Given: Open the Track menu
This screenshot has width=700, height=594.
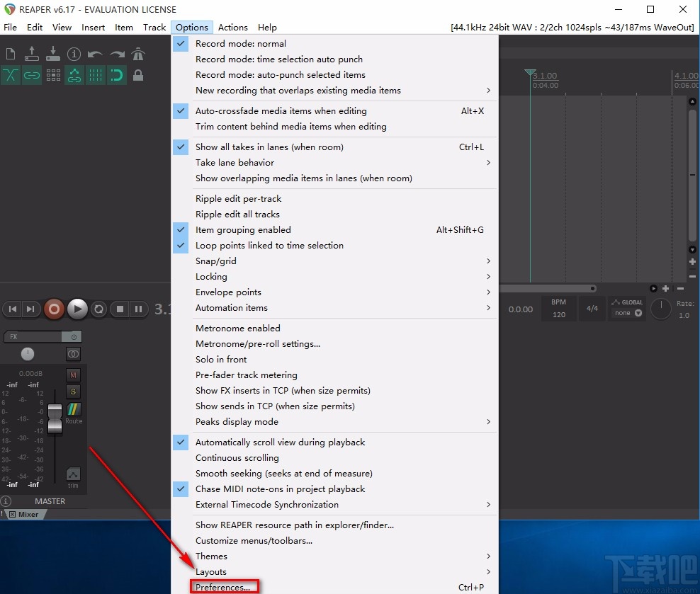Looking at the screenshot, I should tap(154, 27).
